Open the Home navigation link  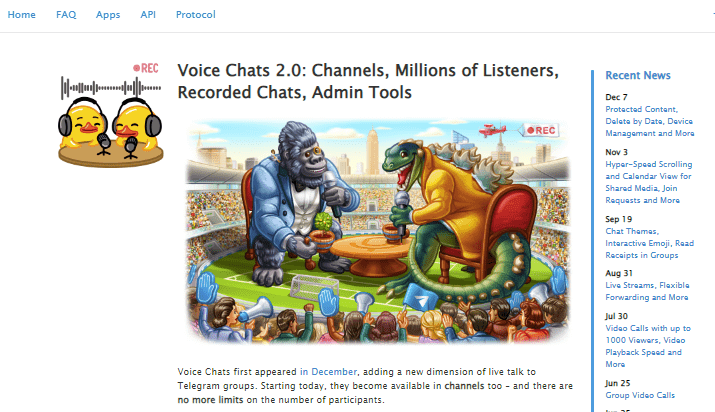click(x=21, y=15)
